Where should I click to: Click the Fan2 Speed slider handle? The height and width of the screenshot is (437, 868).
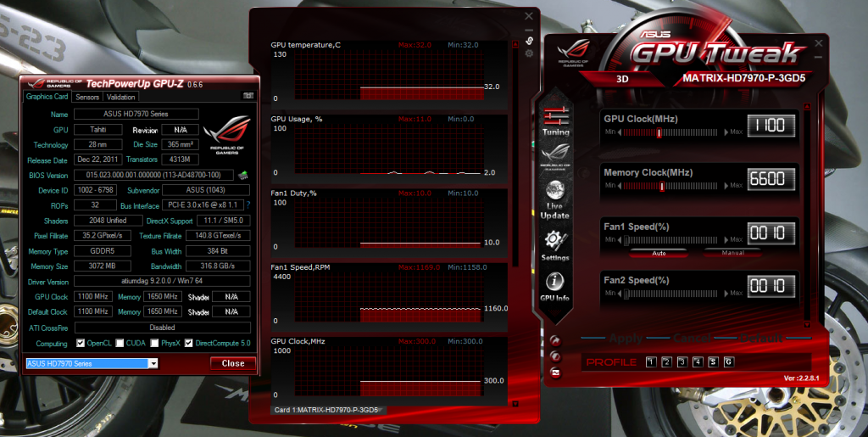coord(626,294)
